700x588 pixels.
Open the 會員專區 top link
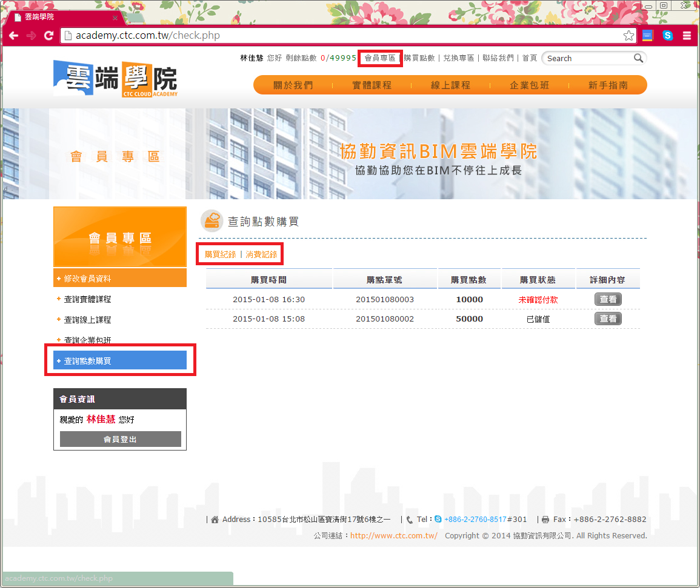tap(379, 58)
